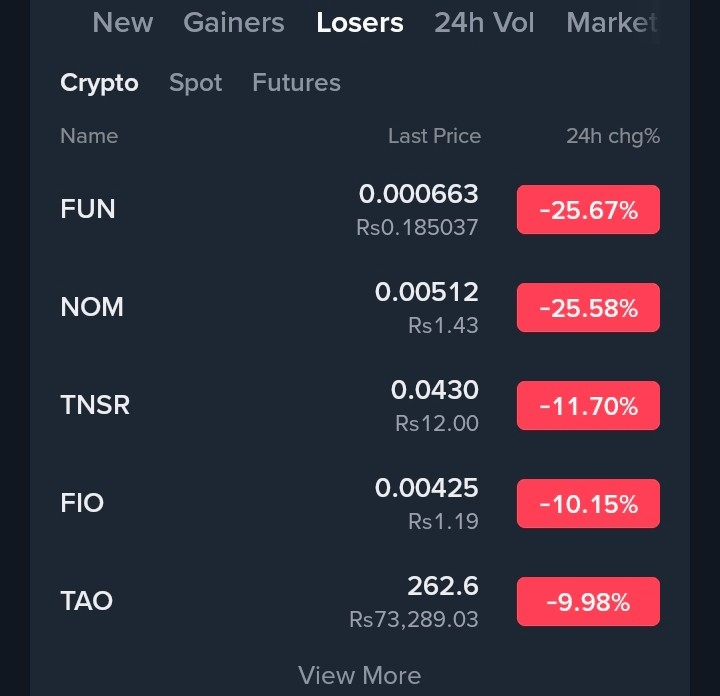This screenshot has width=720, height=696.
Task: Click the -25.67% change badge
Action: (588, 210)
